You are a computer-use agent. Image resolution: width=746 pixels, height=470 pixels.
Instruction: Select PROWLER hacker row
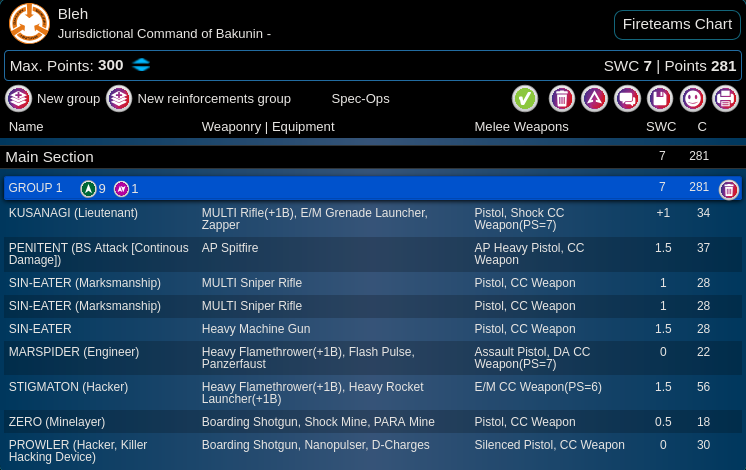(373, 451)
